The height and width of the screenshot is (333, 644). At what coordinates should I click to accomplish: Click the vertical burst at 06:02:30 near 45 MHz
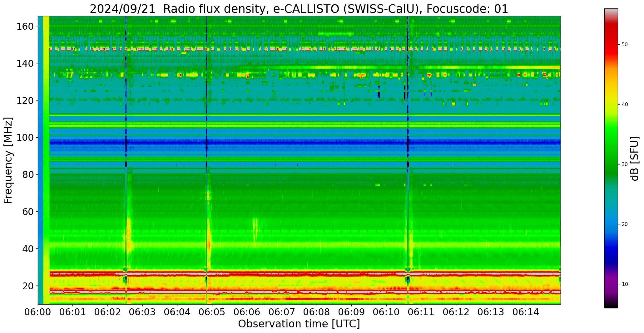coord(129,236)
